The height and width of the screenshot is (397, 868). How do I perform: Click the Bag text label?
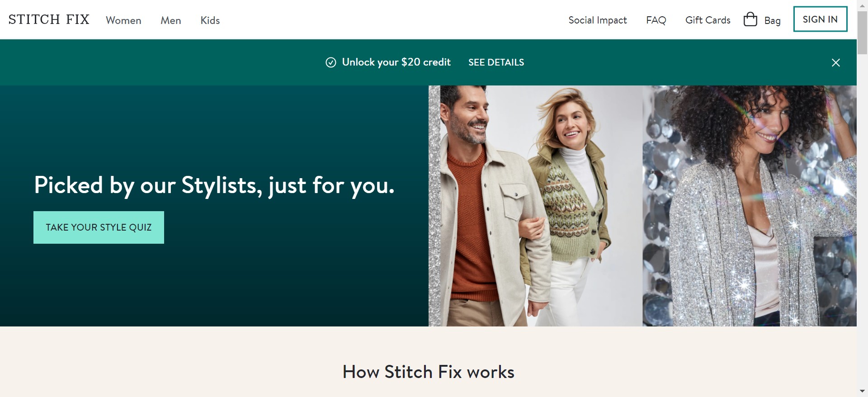[x=772, y=21]
